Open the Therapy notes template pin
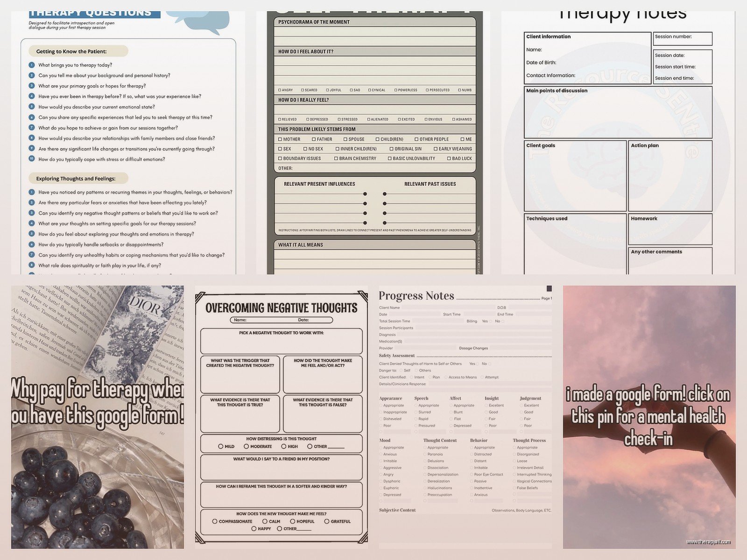The height and width of the screenshot is (560, 747). click(618, 142)
